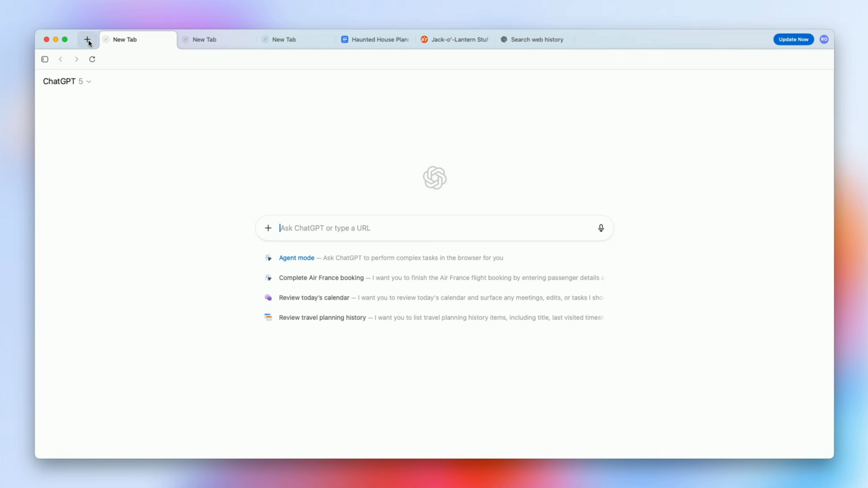868x488 pixels.
Task: Activate voice input with the microphone icon
Action: coord(600,228)
